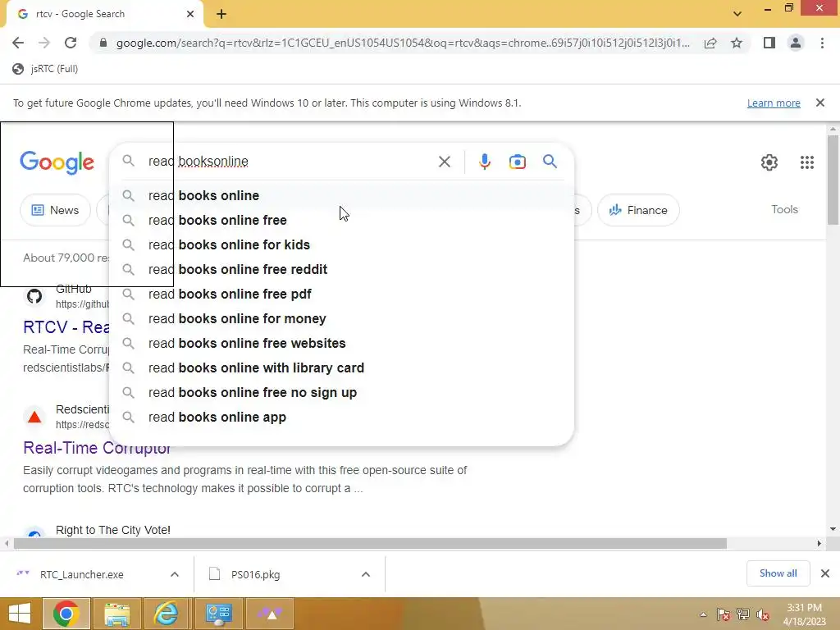Open muted volume tray icon
Image resolution: width=840 pixels, height=630 pixels.
[763, 614]
